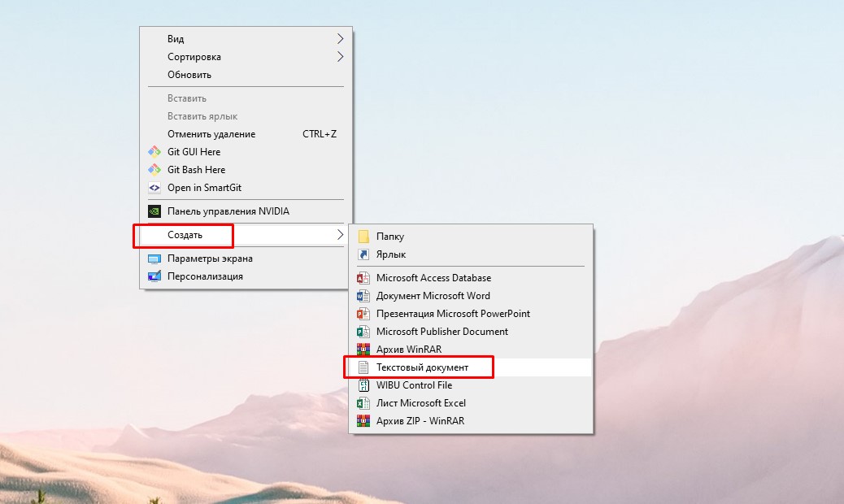Click the PowerPoint presentation icon
Image resolution: width=844 pixels, height=504 pixels.
tap(363, 314)
